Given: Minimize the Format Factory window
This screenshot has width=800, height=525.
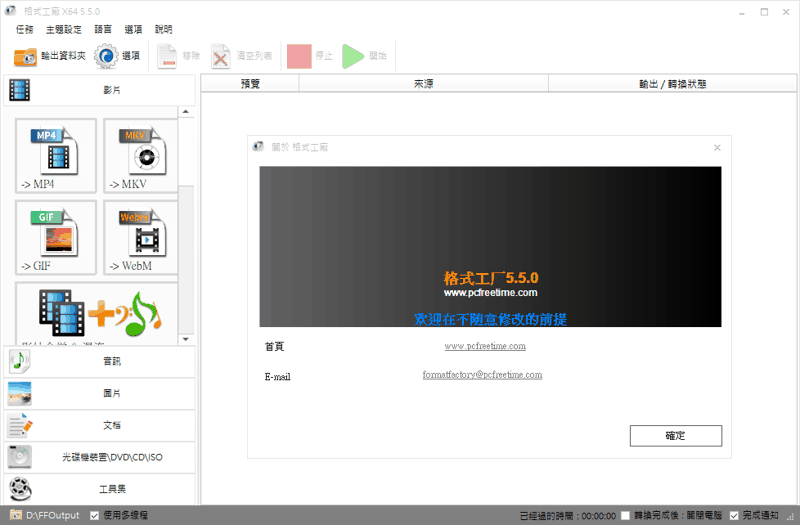Looking at the screenshot, I should (x=742, y=12).
